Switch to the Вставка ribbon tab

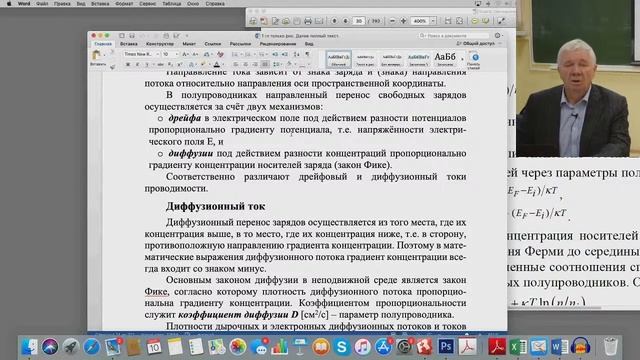pos(129,44)
